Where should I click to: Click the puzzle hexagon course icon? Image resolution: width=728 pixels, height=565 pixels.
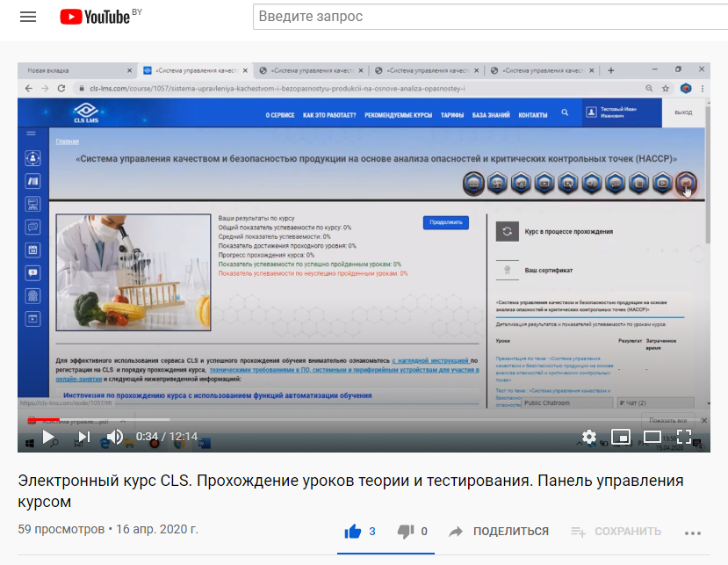pyautogui.click(x=497, y=184)
